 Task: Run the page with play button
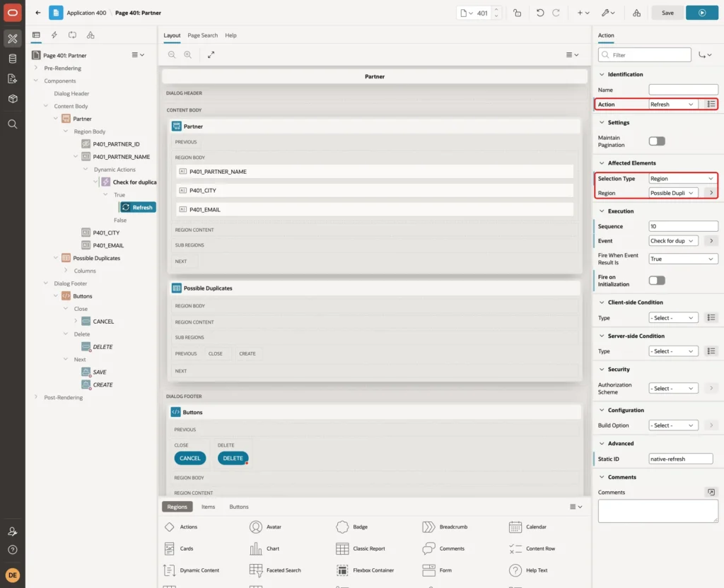[702, 13]
